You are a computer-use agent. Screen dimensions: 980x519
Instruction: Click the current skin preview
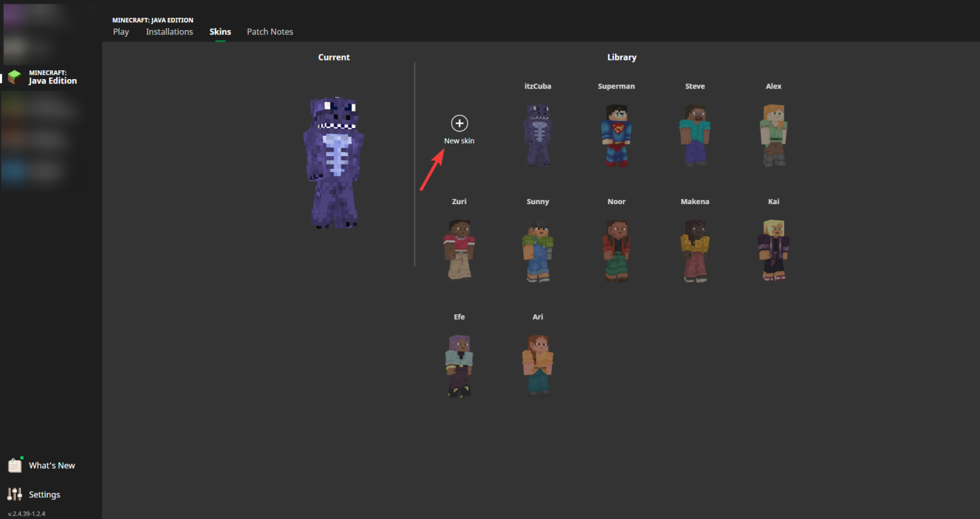334,163
